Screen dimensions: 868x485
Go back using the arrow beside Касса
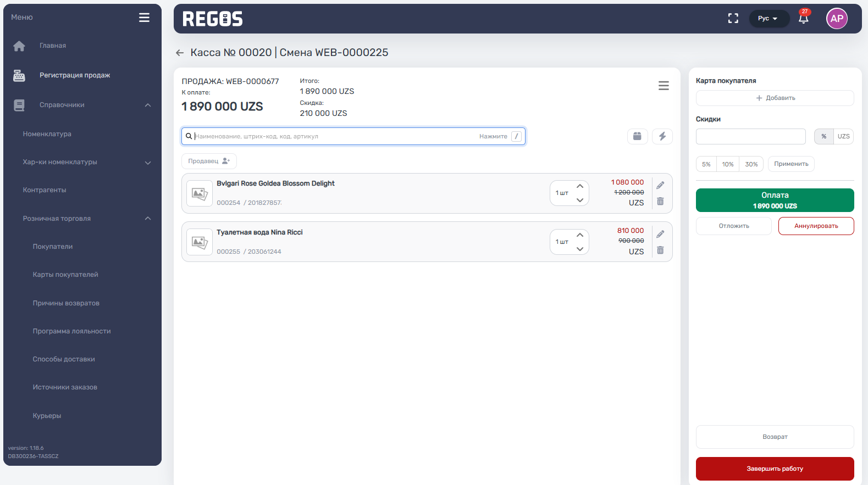(x=180, y=53)
